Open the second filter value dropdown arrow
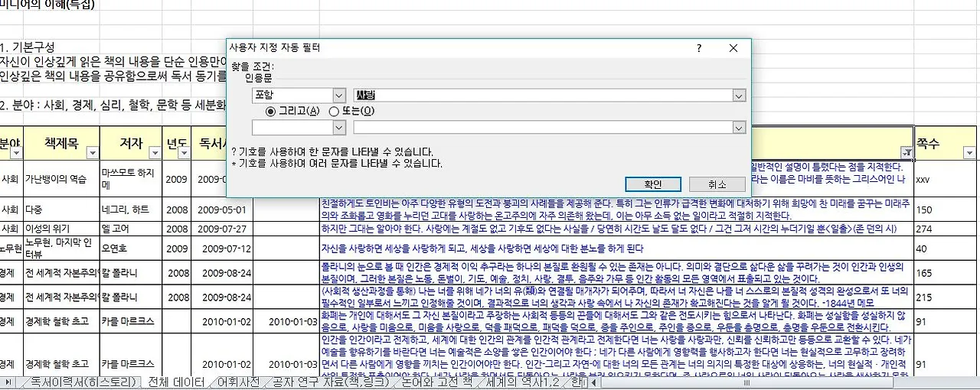980x390 pixels. pos(739,127)
